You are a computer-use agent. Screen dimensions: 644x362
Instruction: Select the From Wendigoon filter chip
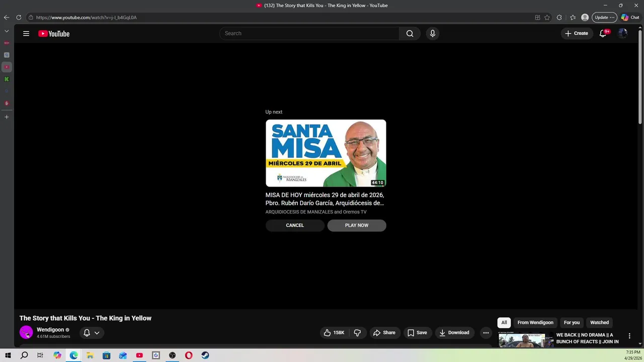[x=535, y=323]
